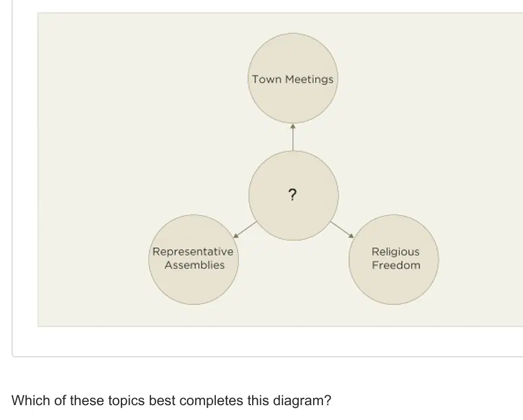Click the word "Religious" in the diagram
The image size is (523, 420).
pyautogui.click(x=396, y=252)
